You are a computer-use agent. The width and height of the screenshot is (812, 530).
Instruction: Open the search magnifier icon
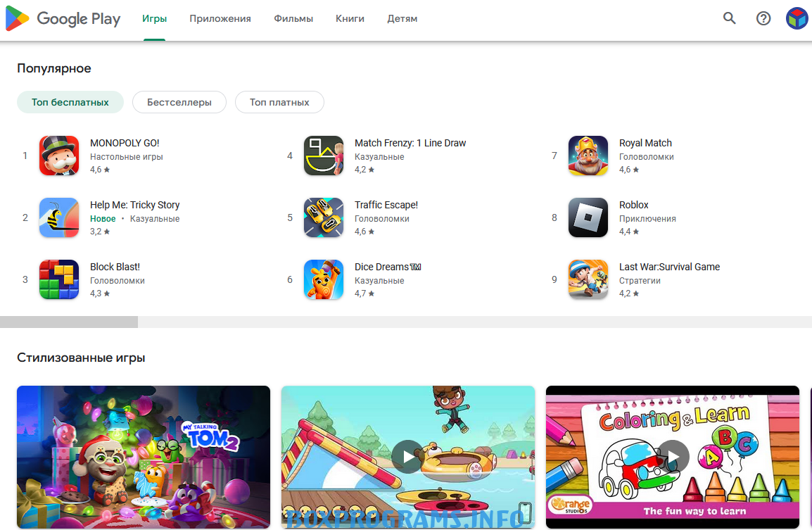729,18
